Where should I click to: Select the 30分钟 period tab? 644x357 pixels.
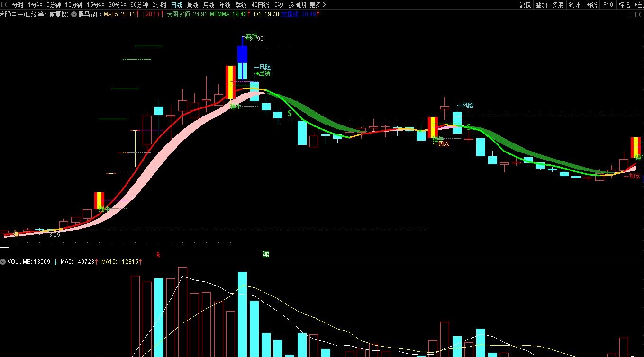click(x=117, y=5)
